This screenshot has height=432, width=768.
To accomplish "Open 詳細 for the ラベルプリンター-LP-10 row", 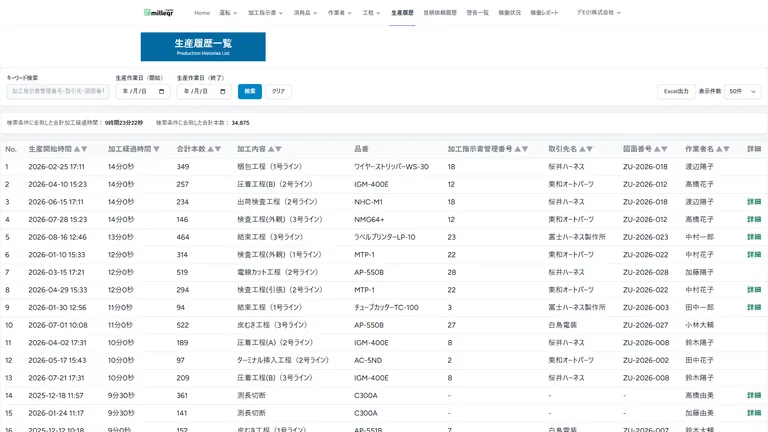I will point(754,237).
